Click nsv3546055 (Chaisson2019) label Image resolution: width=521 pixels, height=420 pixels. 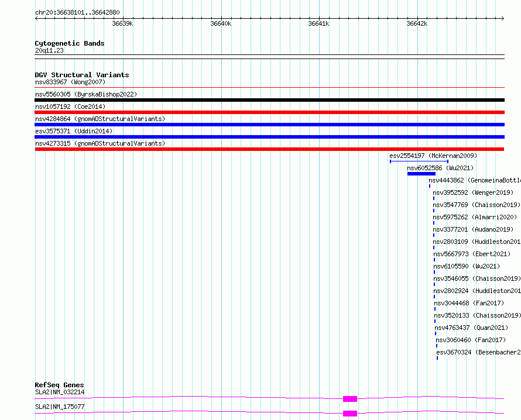[x=477, y=278]
